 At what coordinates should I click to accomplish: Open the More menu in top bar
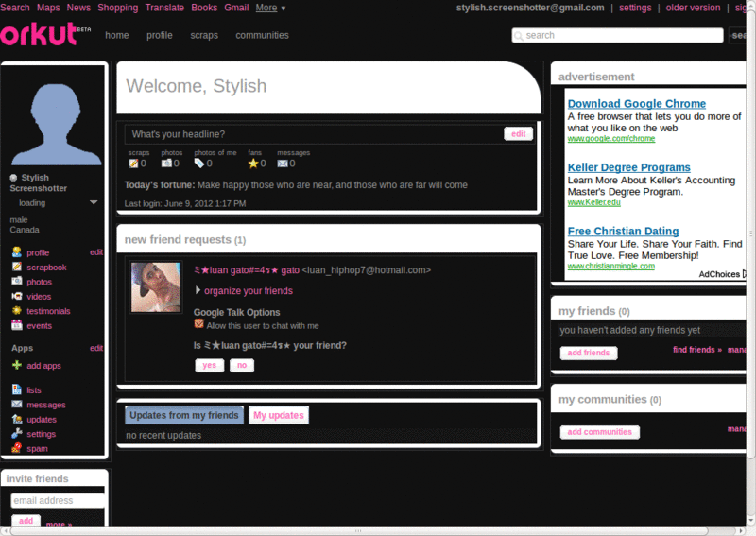tap(270, 8)
